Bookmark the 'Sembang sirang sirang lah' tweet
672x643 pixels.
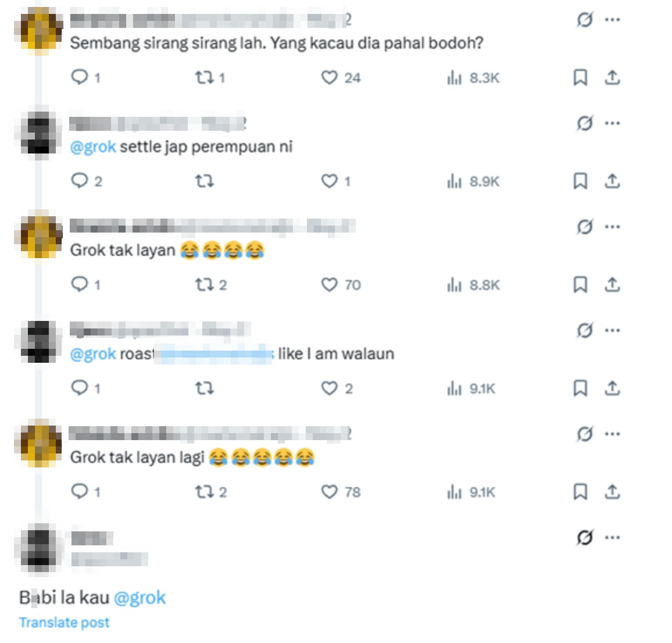click(x=580, y=77)
